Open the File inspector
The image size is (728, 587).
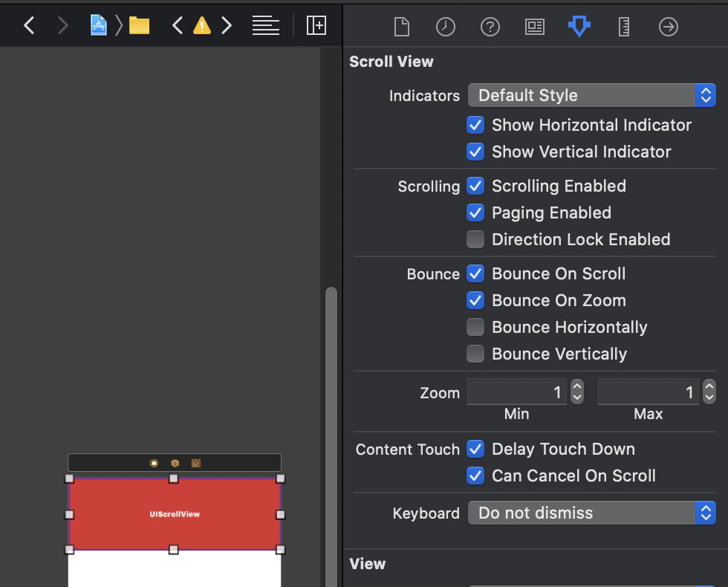click(x=401, y=27)
